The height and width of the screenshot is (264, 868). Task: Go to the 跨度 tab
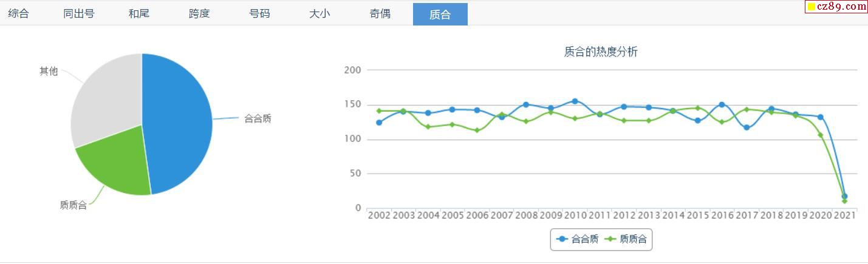199,14
